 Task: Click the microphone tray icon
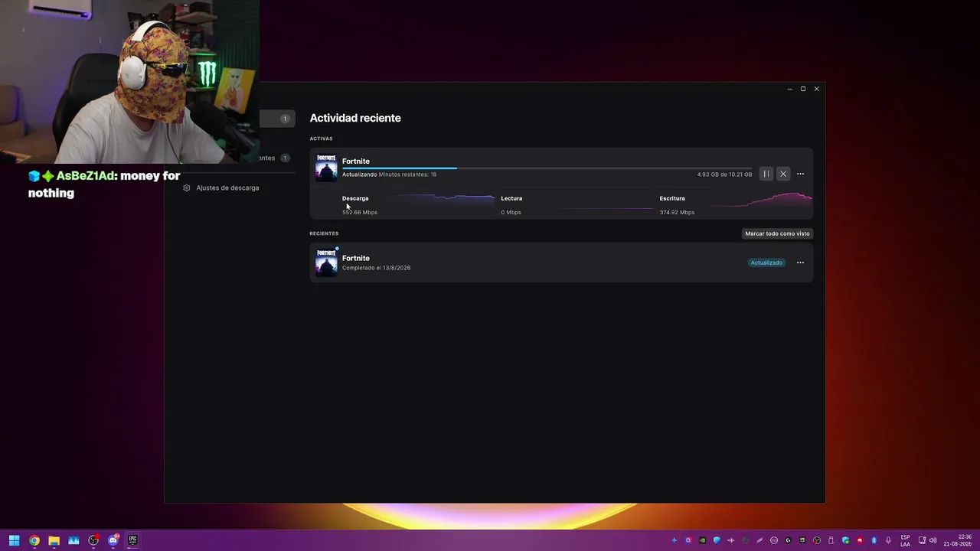click(x=888, y=540)
